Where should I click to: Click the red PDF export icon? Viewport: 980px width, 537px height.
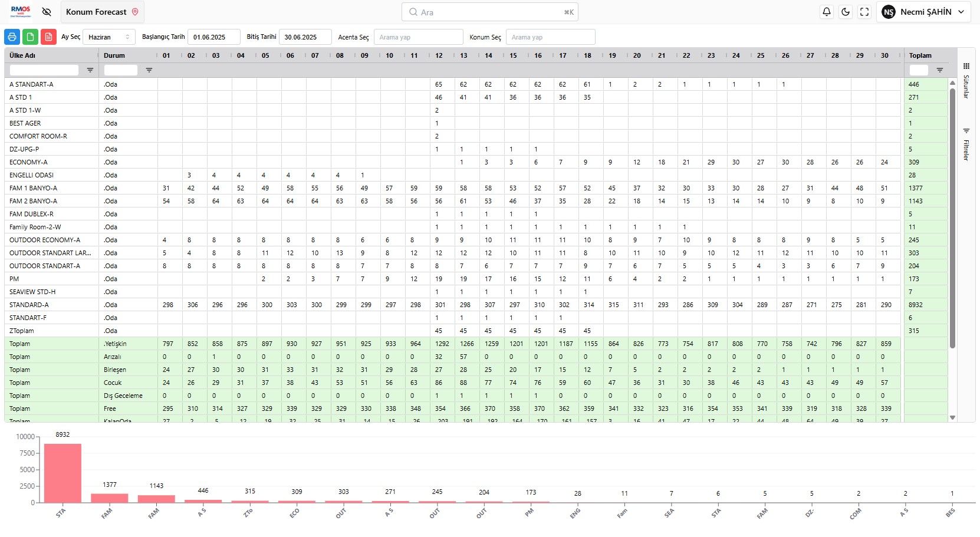48,37
